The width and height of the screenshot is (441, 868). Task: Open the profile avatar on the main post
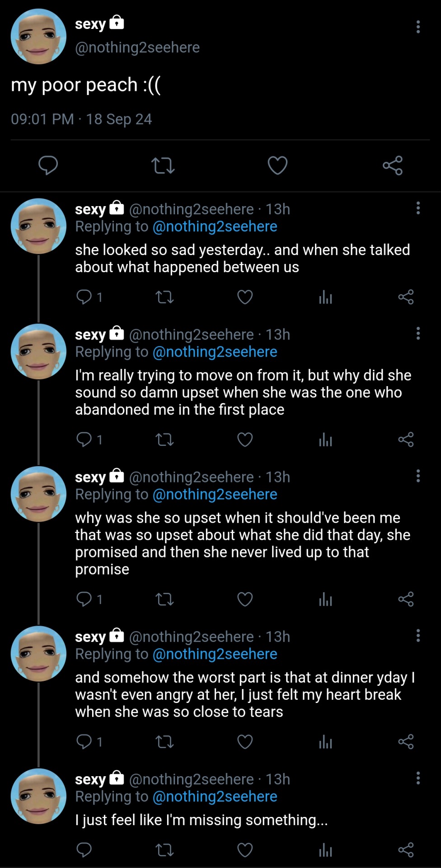[x=38, y=36]
